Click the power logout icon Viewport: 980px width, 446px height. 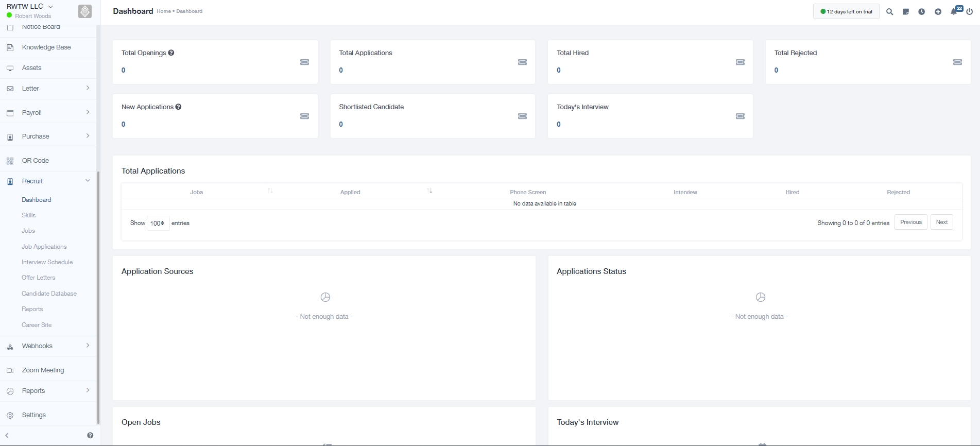tap(970, 11)
